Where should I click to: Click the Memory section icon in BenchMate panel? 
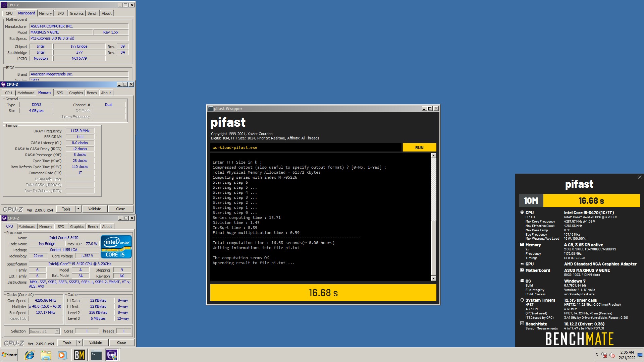(522, 245)
